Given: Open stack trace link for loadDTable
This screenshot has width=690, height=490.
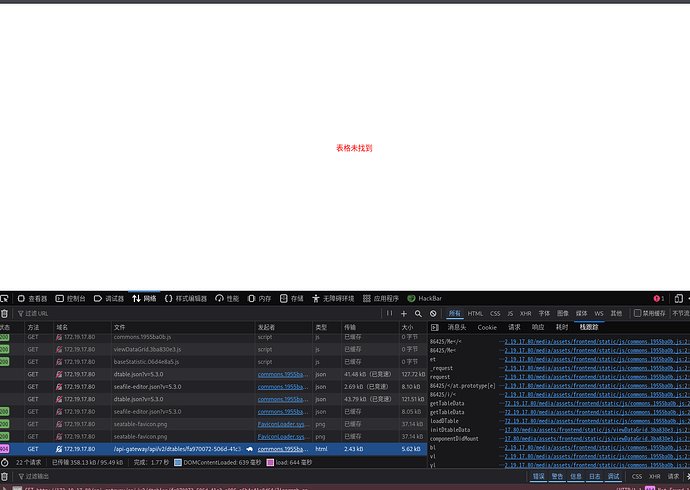Looking at the screenshot, I should point(597,421).
